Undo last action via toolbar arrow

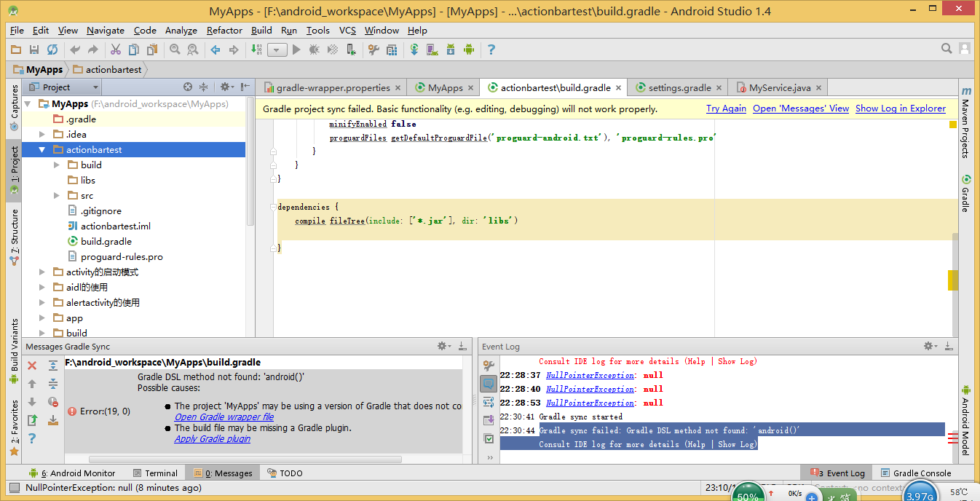(x=74, y=50)
